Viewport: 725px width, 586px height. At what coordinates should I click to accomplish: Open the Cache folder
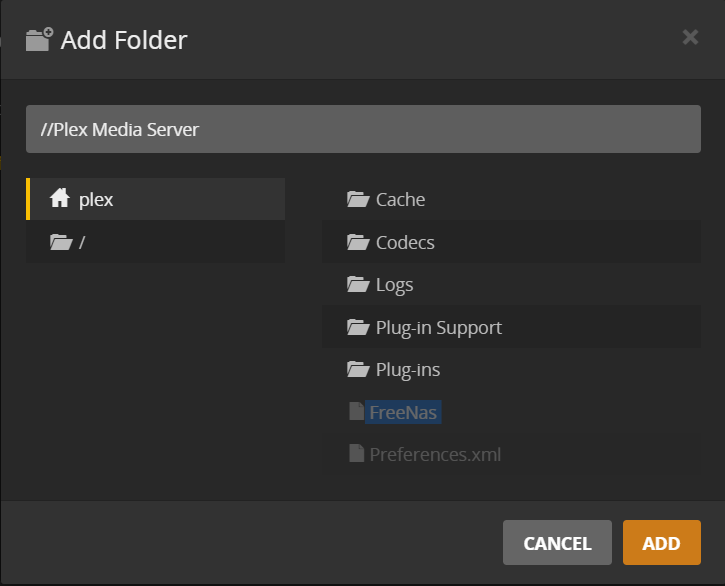[400, 199]
